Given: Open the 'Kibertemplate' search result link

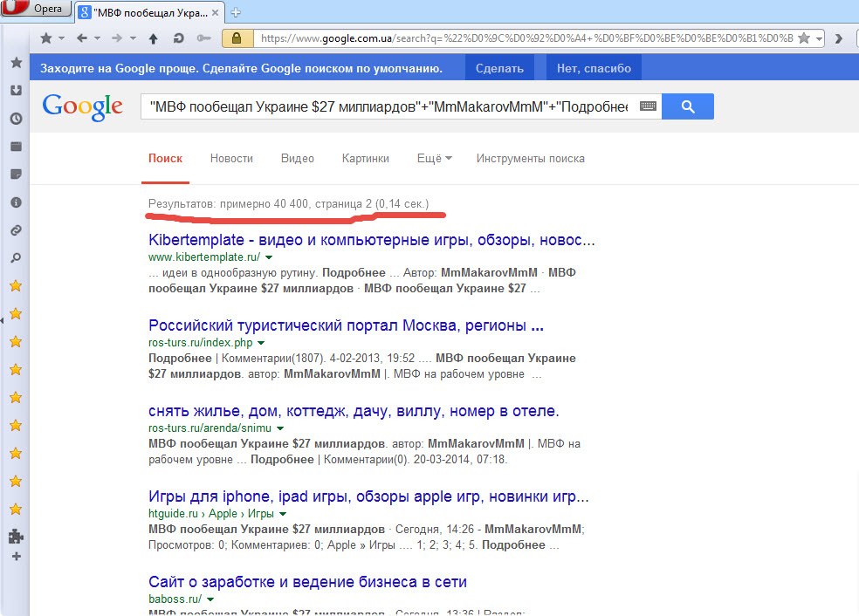Looking at the screenshot, I should pyautogui.click(x=372, y=240).
